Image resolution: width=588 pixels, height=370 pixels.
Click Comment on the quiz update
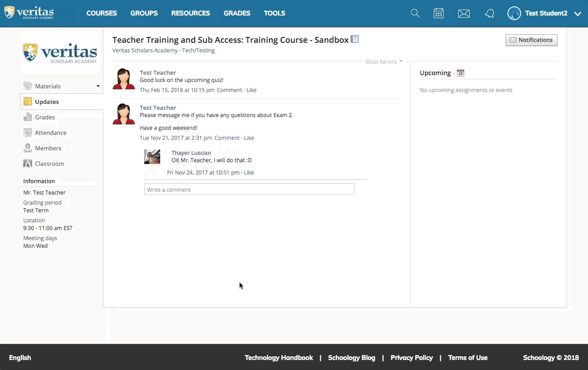[229, 90]
